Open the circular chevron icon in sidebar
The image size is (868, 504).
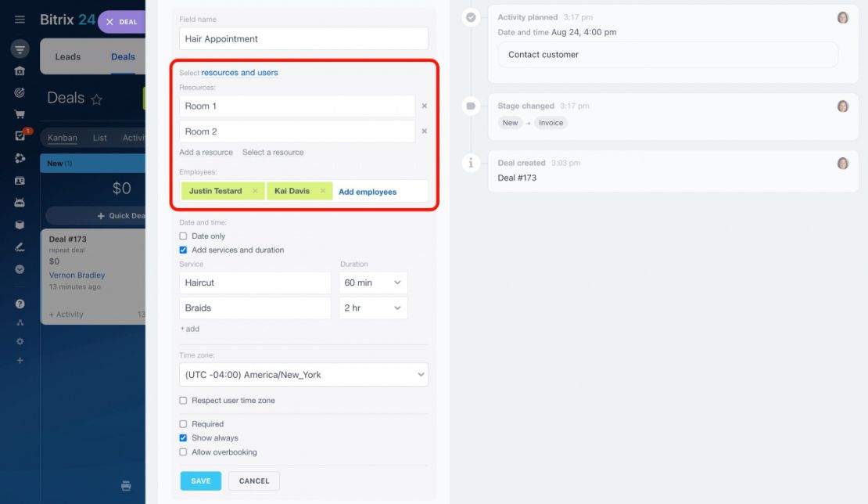[x=20, y=269]
